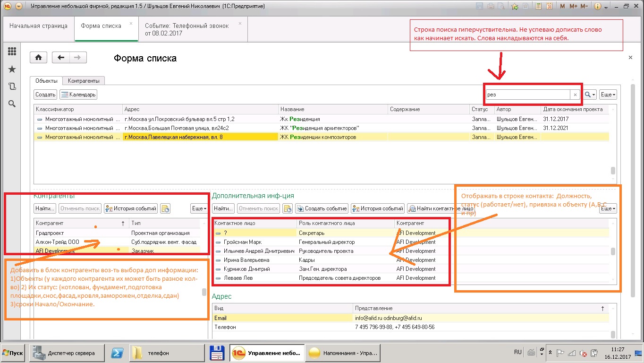644x363 pixels.
Task: Switch to the Контрагенты tab
Action: pyautogui.click(x=84, y=81)
